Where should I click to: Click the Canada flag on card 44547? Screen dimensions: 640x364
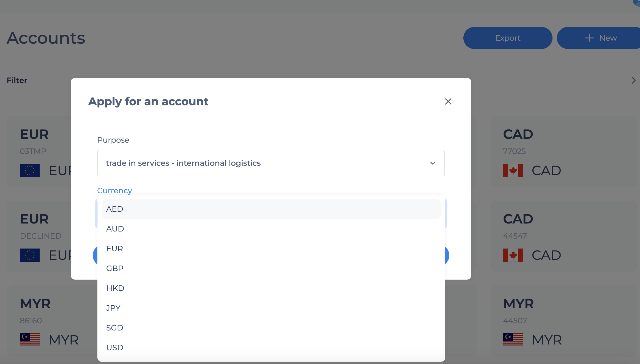[513, 255]
